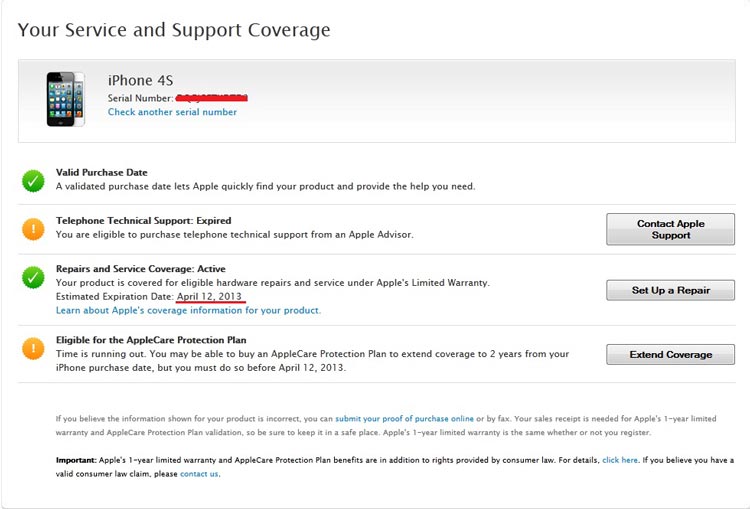
Task: Open the Check another serial number link
Action: pyautogui.click(x=172, y=112)
